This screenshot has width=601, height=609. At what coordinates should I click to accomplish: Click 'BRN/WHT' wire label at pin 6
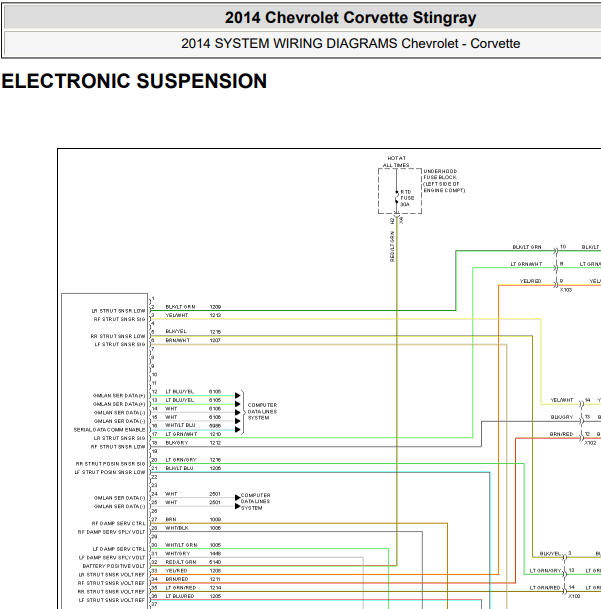click(178, 340)
